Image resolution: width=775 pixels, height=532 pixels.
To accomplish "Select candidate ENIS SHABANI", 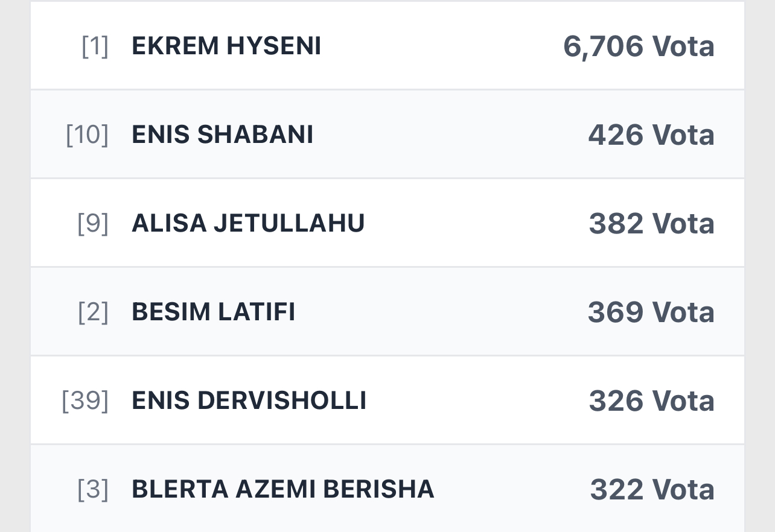I will coord(222,135).
